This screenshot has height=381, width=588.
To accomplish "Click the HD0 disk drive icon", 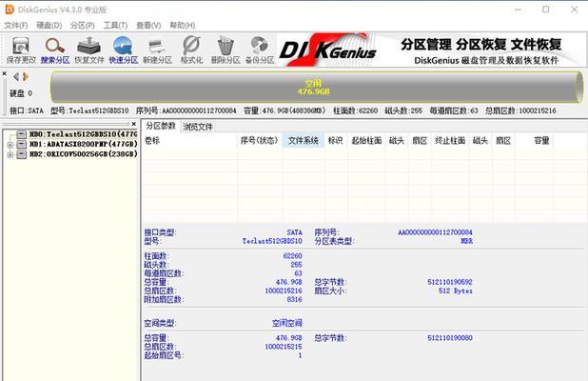I will point(22,134).
